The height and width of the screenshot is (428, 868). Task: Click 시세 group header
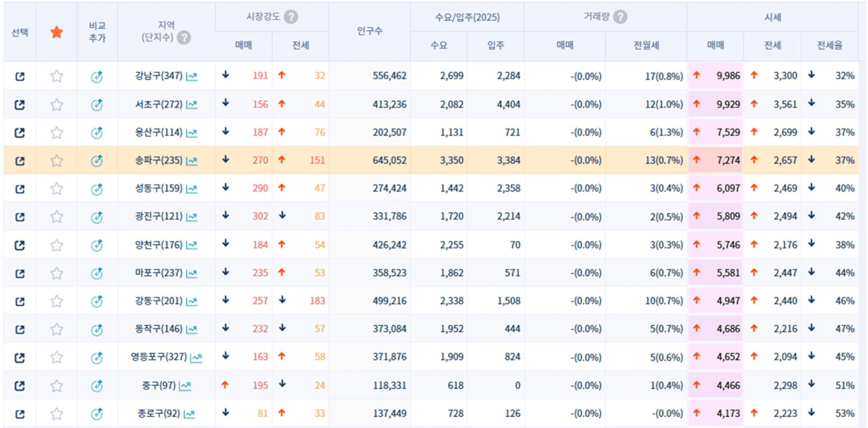pyautogui.click(x=772, y=17)
